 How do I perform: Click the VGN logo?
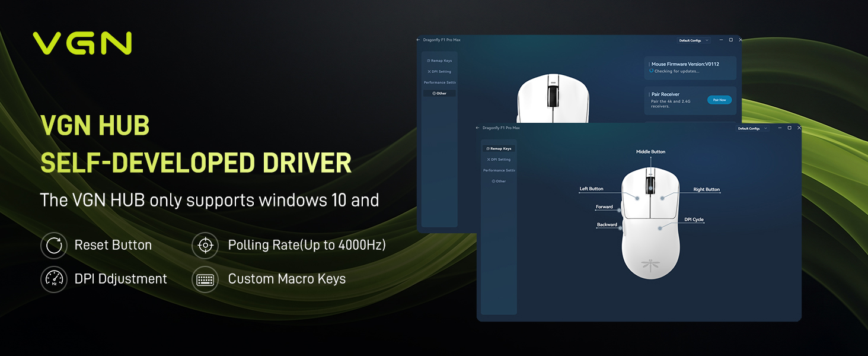[x=82, y=43]
